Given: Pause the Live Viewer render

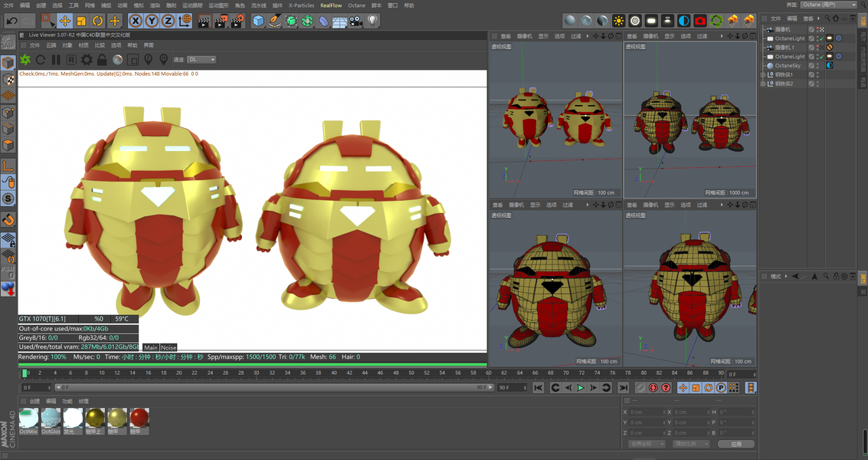Looking at the screenshot, I should (56, 59).
